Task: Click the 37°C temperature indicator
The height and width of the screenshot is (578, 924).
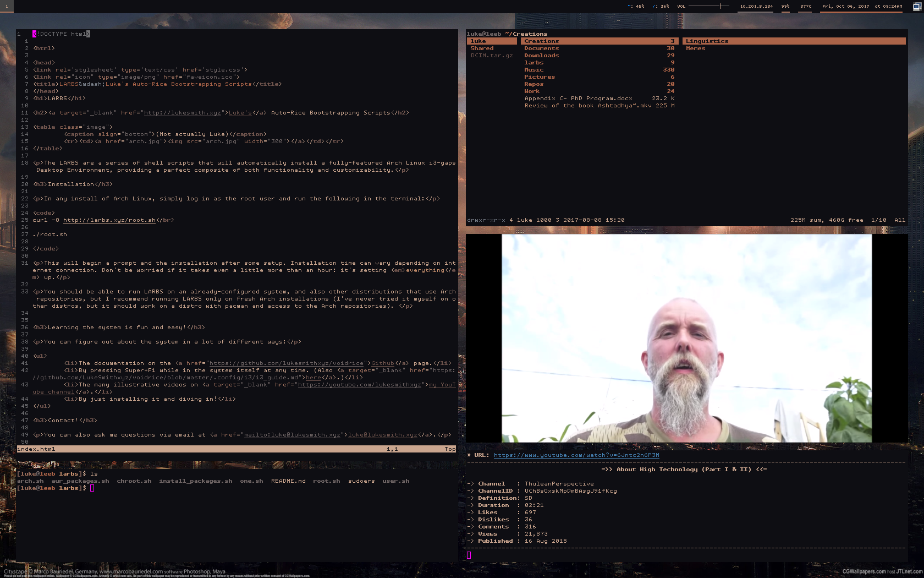Action: click(x=806, y=7)
